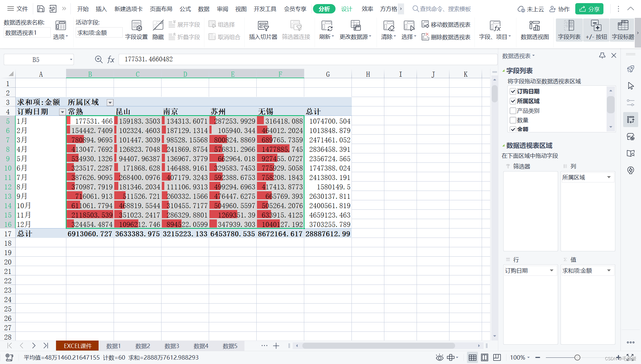The height and width of the screenshot is (364, 641).
Task: Click the 分享 share button
Action: (x=589, y=9)
